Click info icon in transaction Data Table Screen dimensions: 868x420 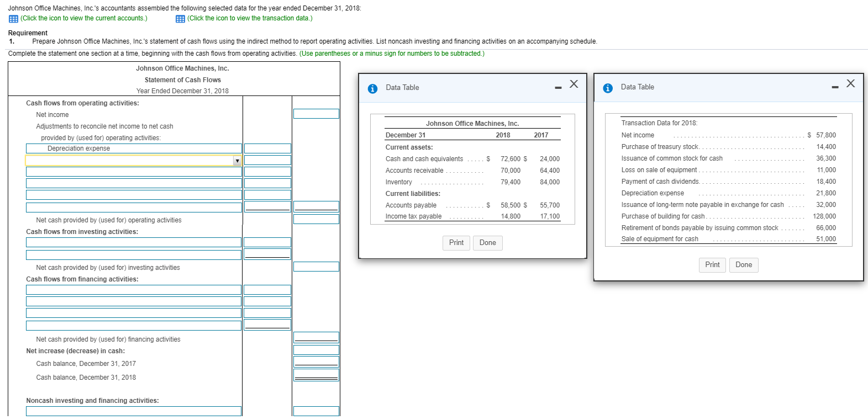(x=608, y=88)
